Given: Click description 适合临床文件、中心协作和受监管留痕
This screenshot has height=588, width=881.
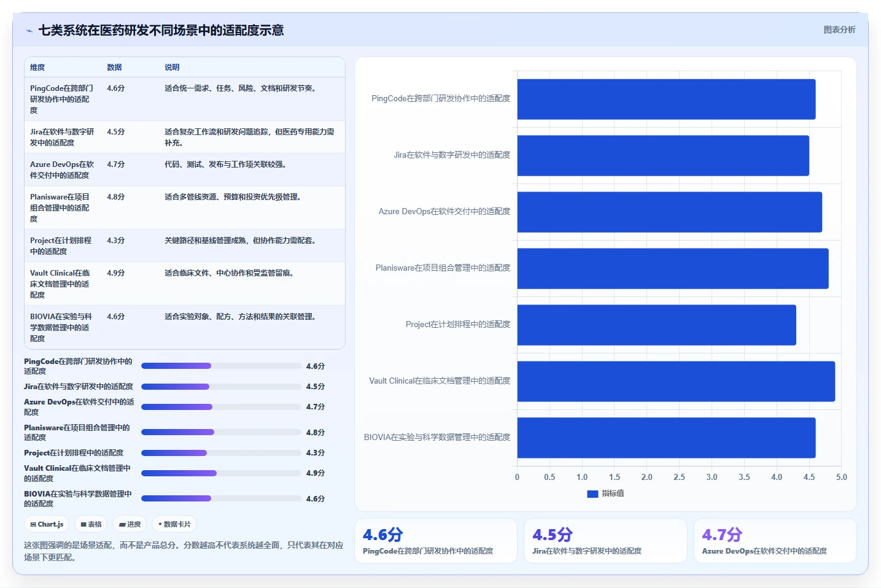Looking at the screenshot, I should pos(229,273).
